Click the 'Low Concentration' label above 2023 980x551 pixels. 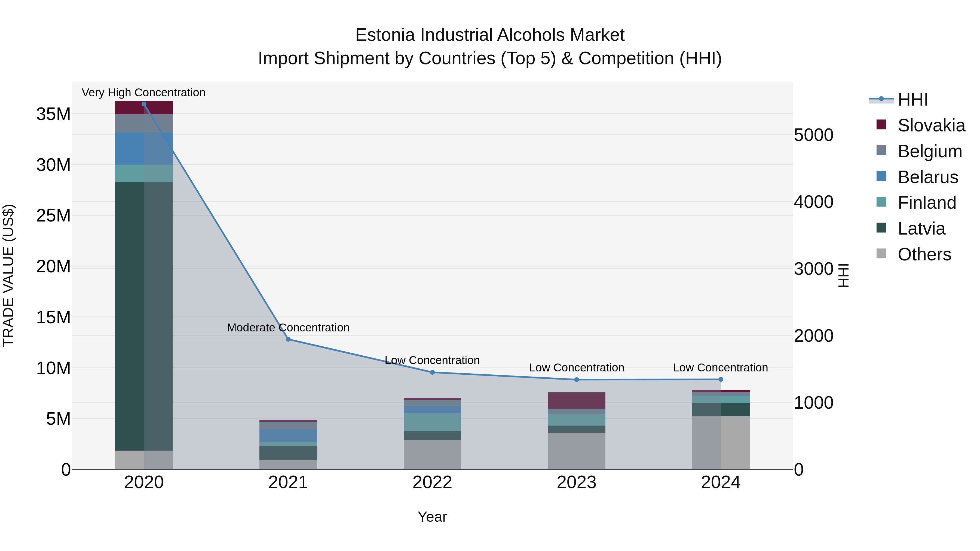click(577, 368)
